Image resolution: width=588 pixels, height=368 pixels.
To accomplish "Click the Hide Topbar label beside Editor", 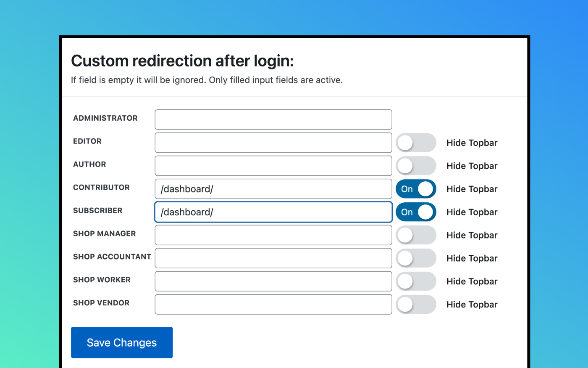I will point(472,143).
